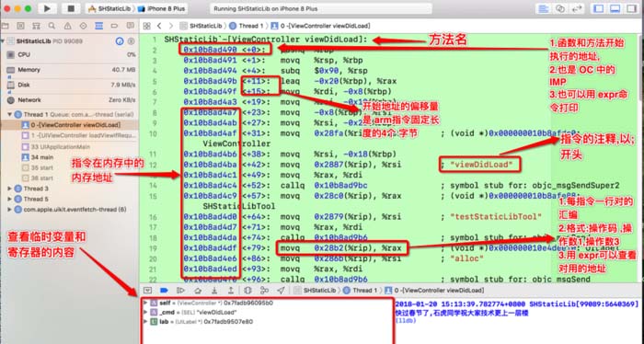Open the Symbol navigator
Screen dimensions: 644x344
36,26
